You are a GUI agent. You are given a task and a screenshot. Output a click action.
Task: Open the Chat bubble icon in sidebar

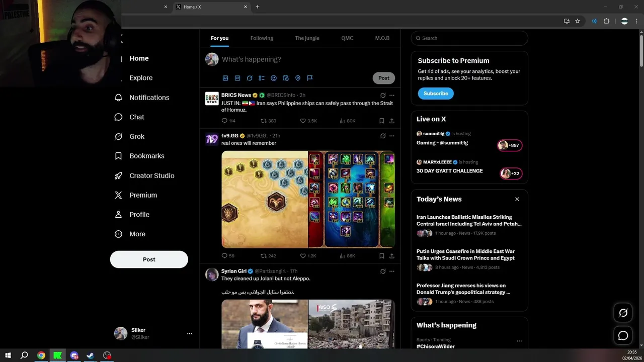[x=119, y=117]
